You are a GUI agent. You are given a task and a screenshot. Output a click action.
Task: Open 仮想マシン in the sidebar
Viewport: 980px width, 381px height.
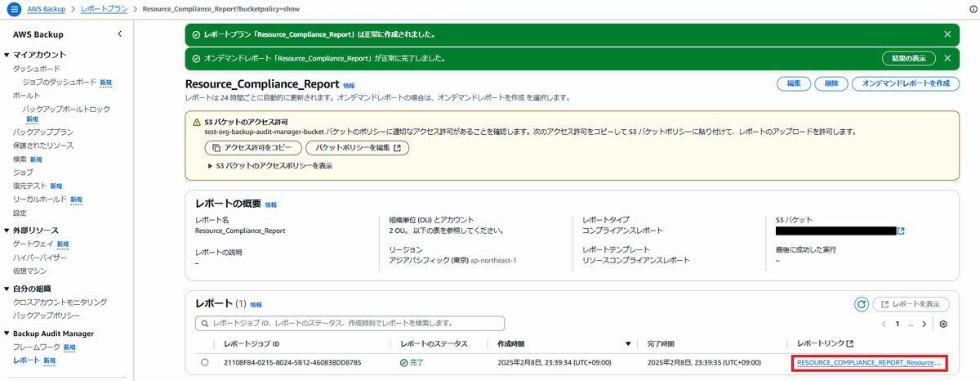[x=29, y=271]
